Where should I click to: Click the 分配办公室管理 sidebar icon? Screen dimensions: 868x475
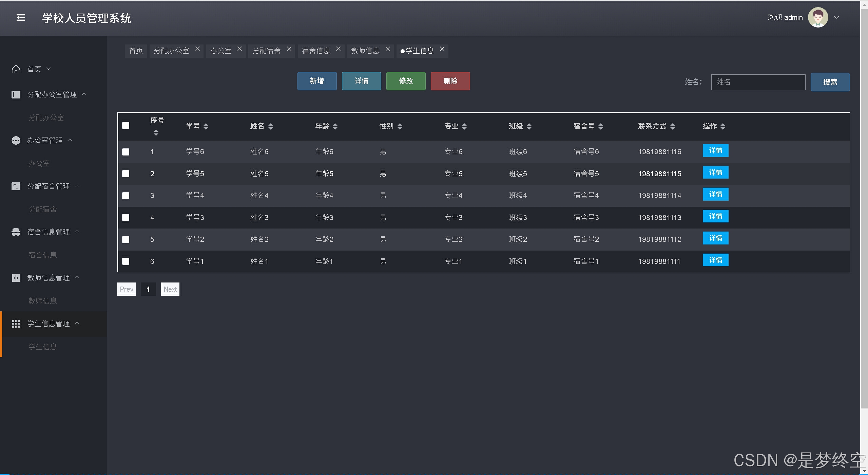pos(16,94)
